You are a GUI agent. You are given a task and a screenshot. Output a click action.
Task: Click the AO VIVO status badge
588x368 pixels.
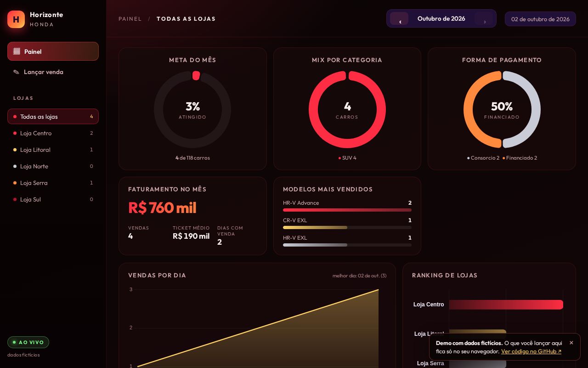pos(28,342)
